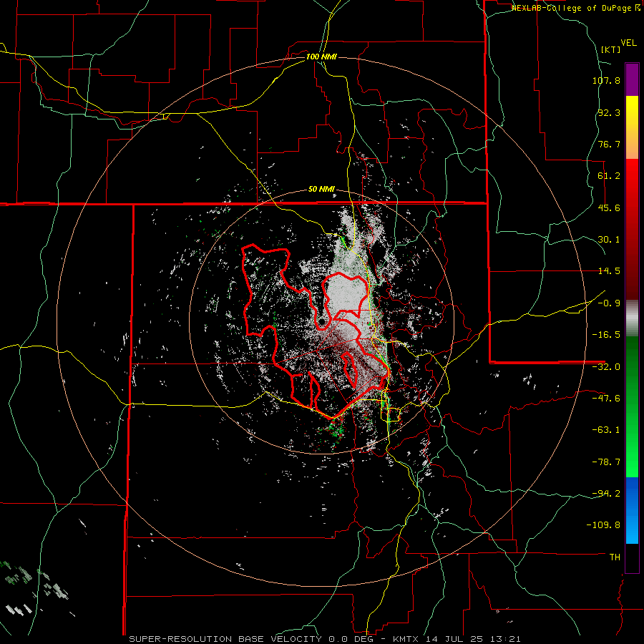The width and height of the screenshot is (644, 644).
Task: Select the VEL legend title
Action: click(628, 43)
